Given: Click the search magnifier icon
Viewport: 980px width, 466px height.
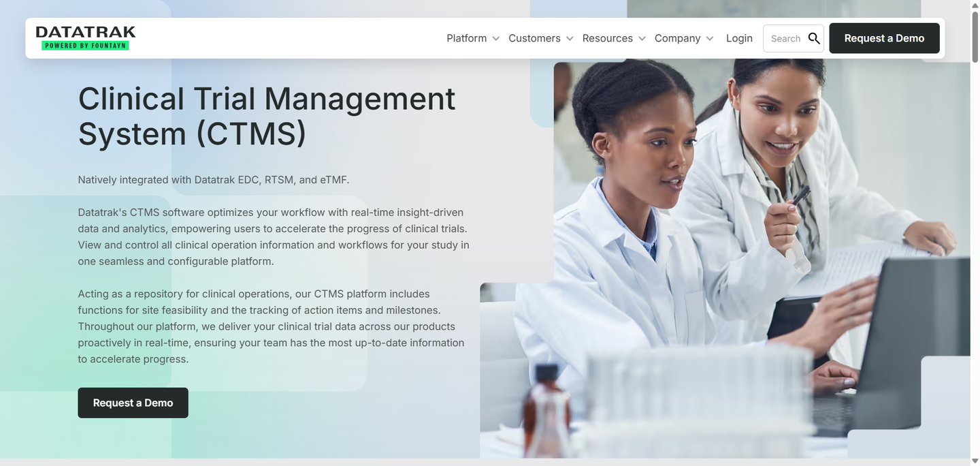Looking at the screenshot, I should point(814,38).
